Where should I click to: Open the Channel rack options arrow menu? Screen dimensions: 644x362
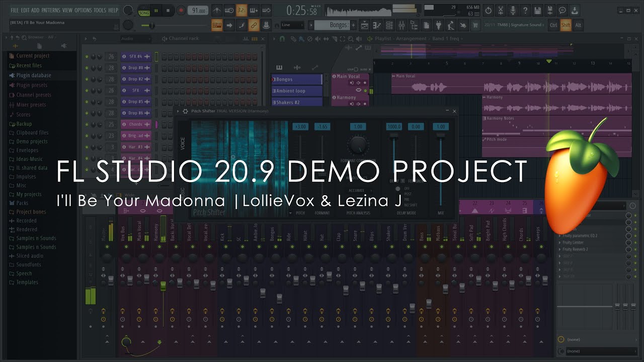pyautogui.click(x=86, y=39)
